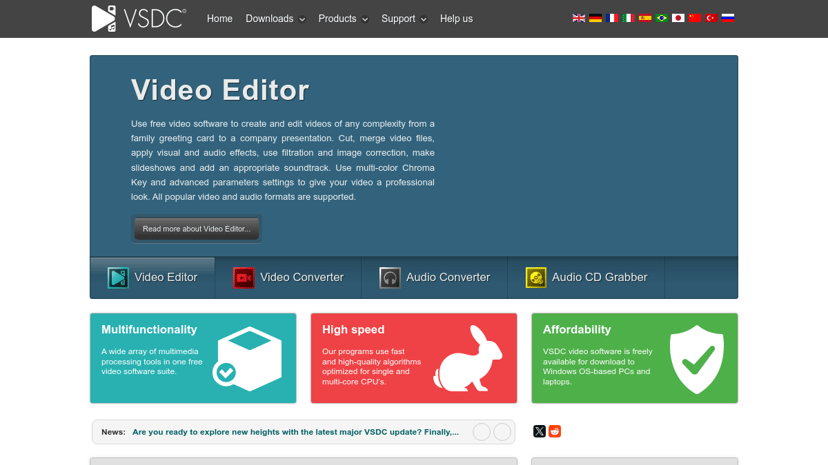Switch language with the French flag

612,18
